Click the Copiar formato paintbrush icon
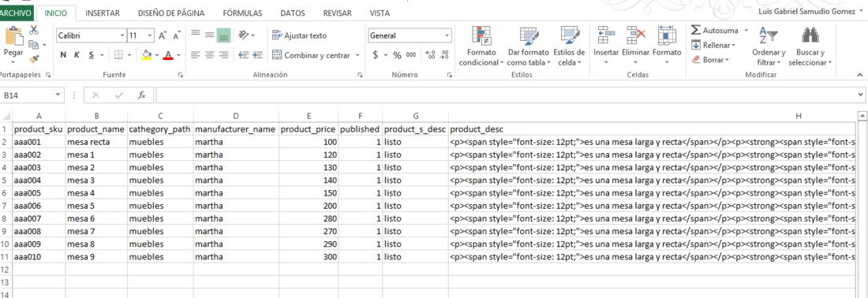The image size is (868, 298). [x=34, y=58]
